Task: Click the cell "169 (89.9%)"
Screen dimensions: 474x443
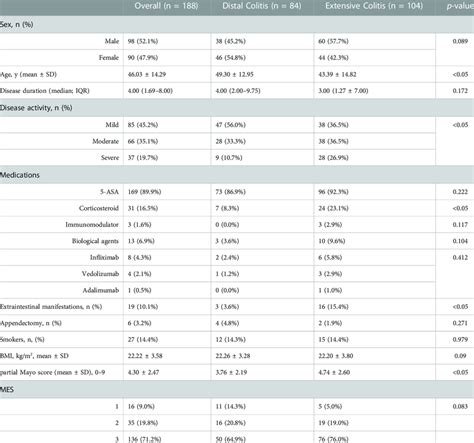Action: click(144, 192)
